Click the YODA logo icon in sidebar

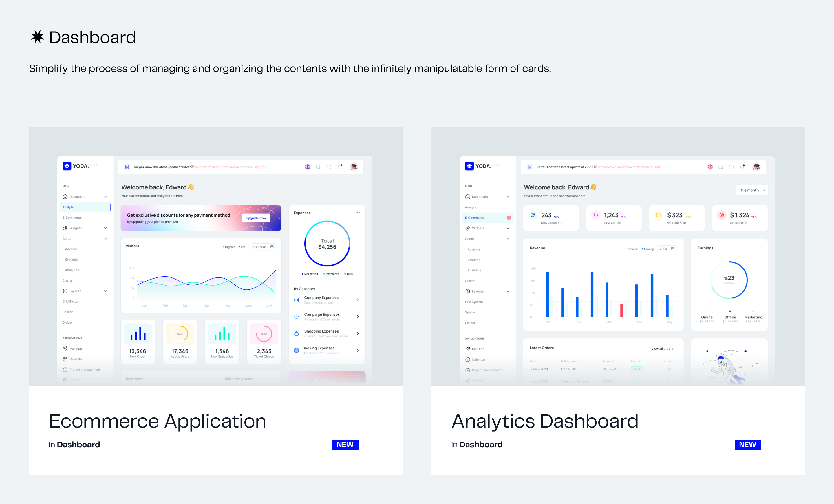pyautogui.click(x=66, y=166)
